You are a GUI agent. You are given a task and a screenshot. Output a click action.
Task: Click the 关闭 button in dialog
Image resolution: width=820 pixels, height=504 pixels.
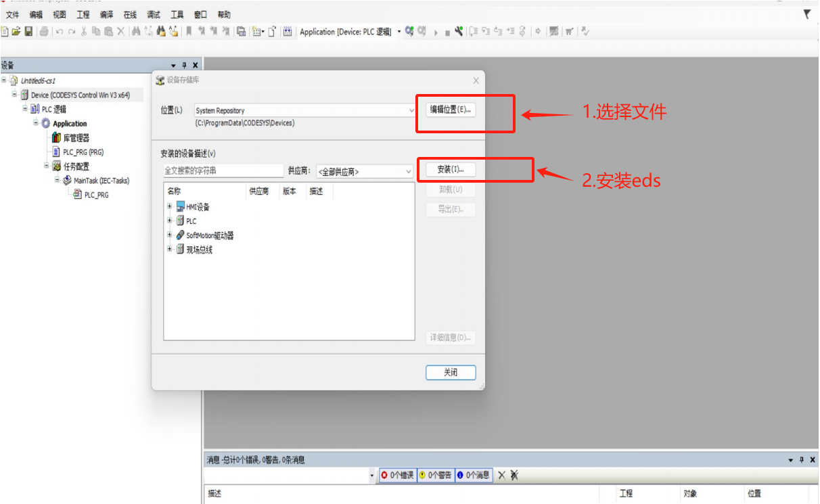pos(451,372)
